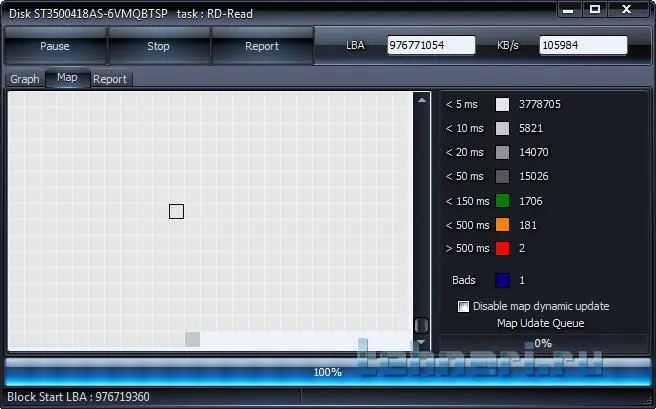This screenshot has width=656, height=409.
Task: Click the scroll down arrow of map
Action: (422, 342)
